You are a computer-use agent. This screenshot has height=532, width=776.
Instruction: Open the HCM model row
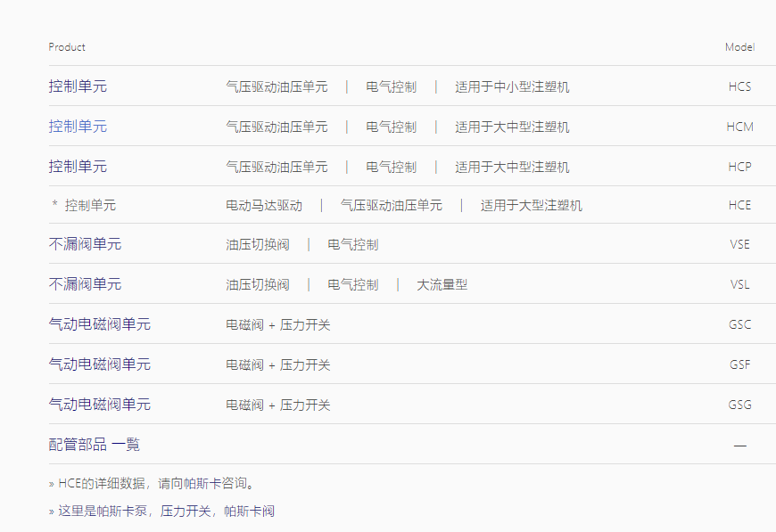point(739,127)
